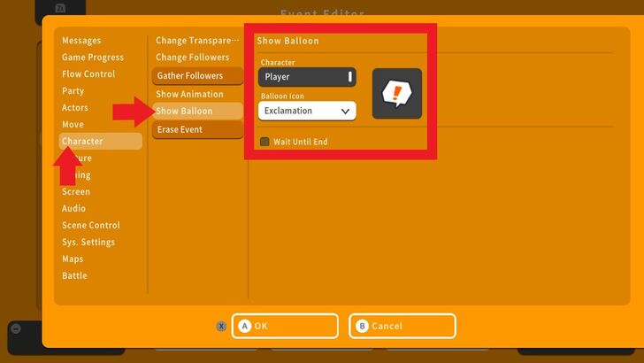
Task: Enable the Wait Until End checkbox
Action: [x=264, y=142]
